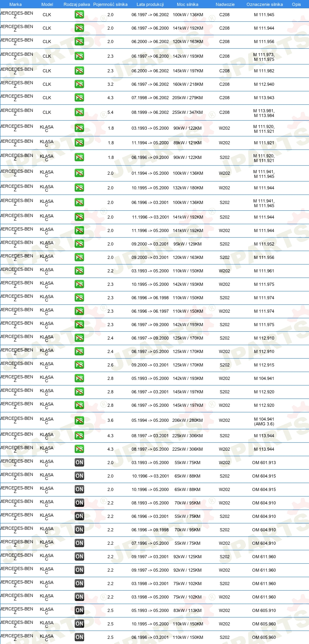The height and width of the screenshot is (644, 309).
Task: Select engine code cell M 111.961
Action: pyautogui.click(x=264, y=271)
